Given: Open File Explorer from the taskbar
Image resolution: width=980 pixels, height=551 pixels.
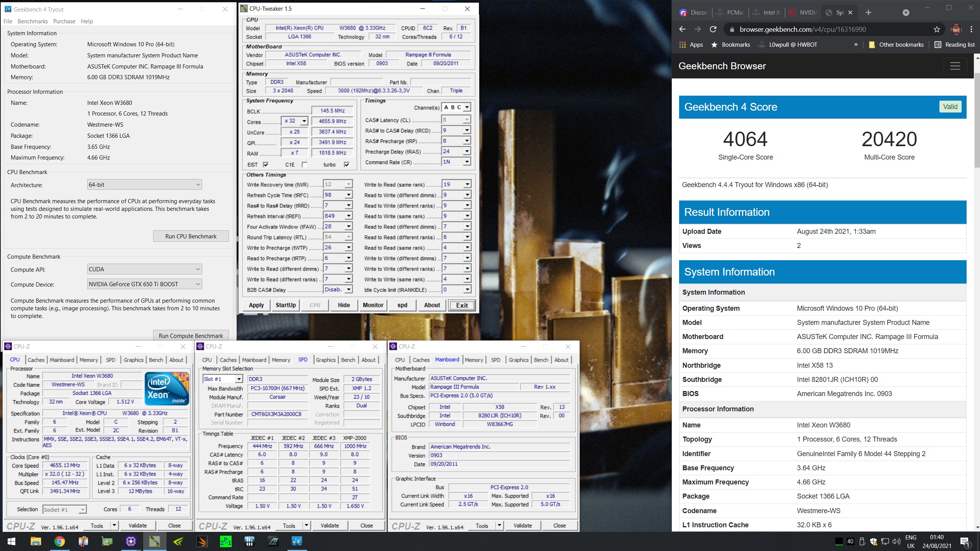Looking at the screenshot, I should point(36,541).
